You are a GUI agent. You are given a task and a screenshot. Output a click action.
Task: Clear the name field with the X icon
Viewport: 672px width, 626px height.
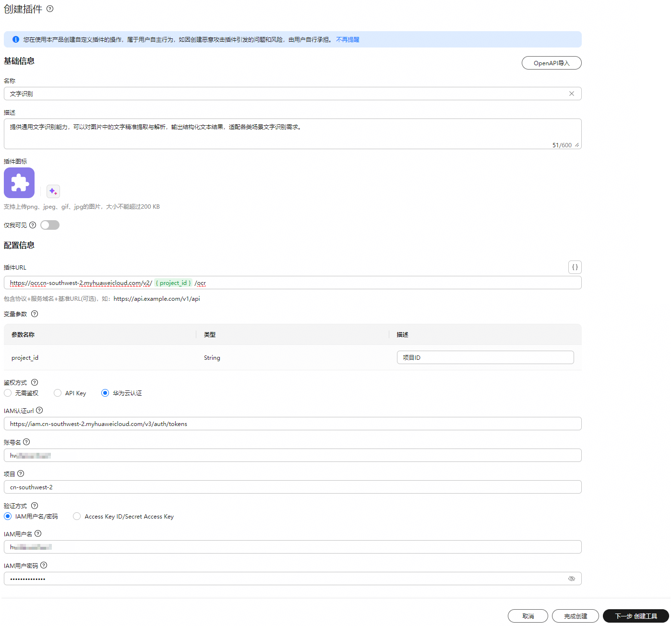(572, 94)
